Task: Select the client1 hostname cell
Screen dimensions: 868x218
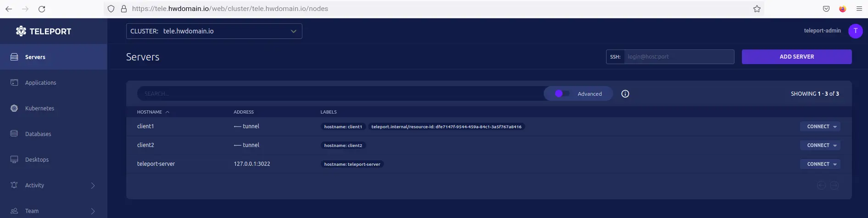Action: tap(145, 126)
